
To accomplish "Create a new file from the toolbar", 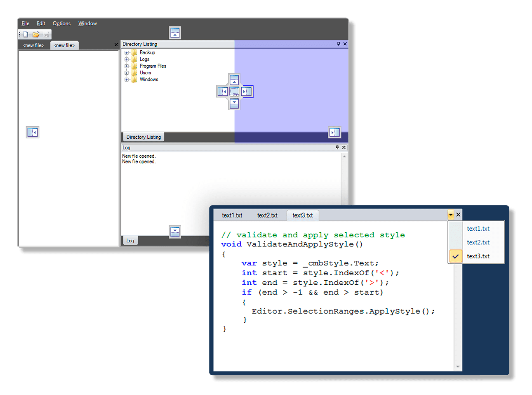I will (25, 34).
